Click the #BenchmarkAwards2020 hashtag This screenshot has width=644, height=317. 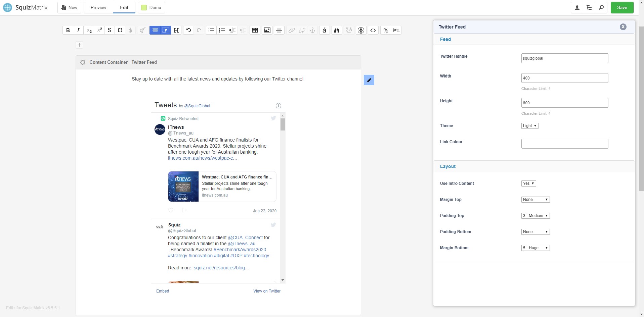point(240,250)
